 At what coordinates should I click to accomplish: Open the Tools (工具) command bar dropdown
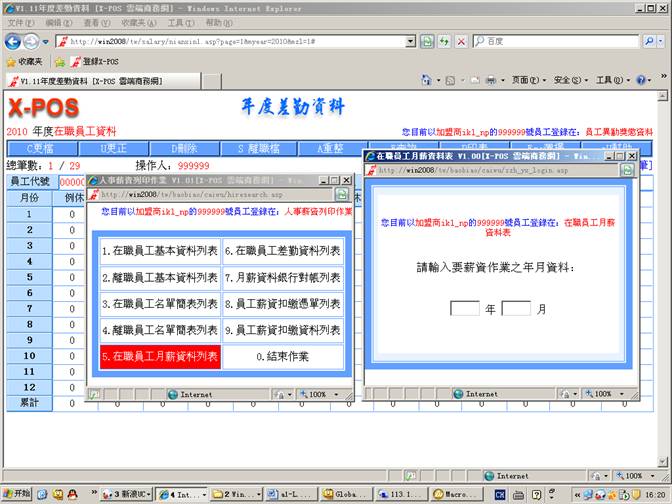click(610, 80)
